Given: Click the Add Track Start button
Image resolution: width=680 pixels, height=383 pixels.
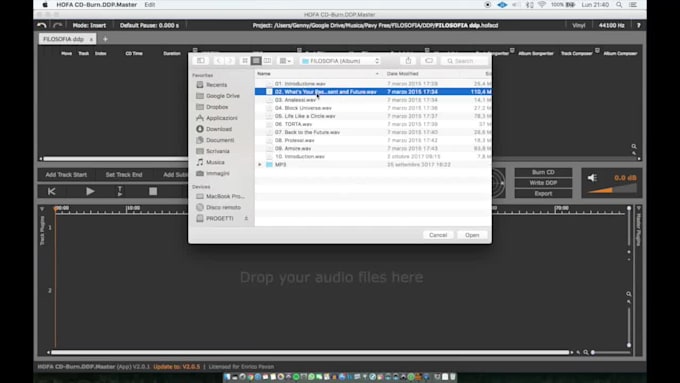Looking at the screenshot, I should click(66, 175).
